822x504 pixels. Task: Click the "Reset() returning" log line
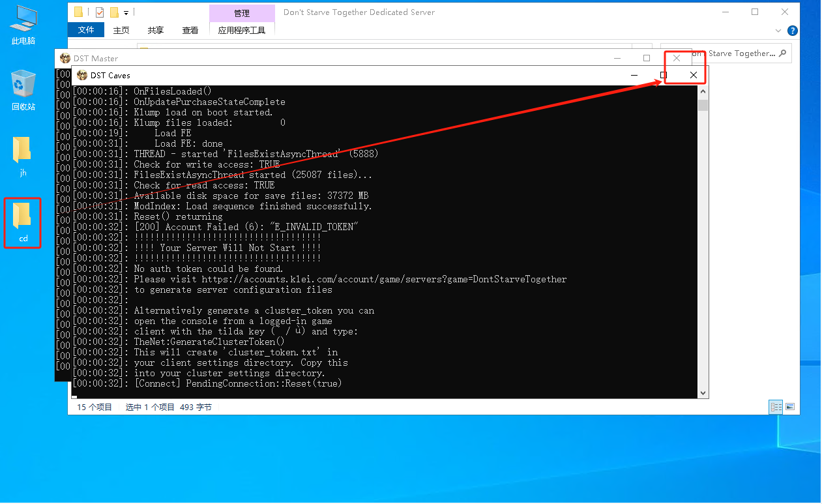point(147,216)
